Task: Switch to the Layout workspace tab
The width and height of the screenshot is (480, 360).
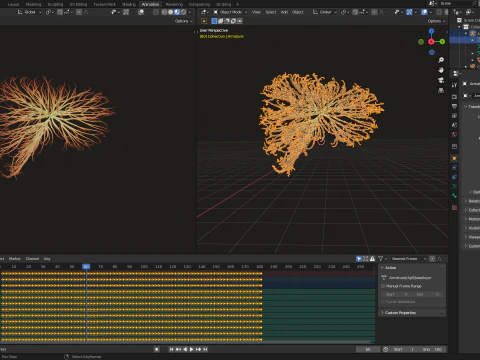Action: [x=13, y=4]
